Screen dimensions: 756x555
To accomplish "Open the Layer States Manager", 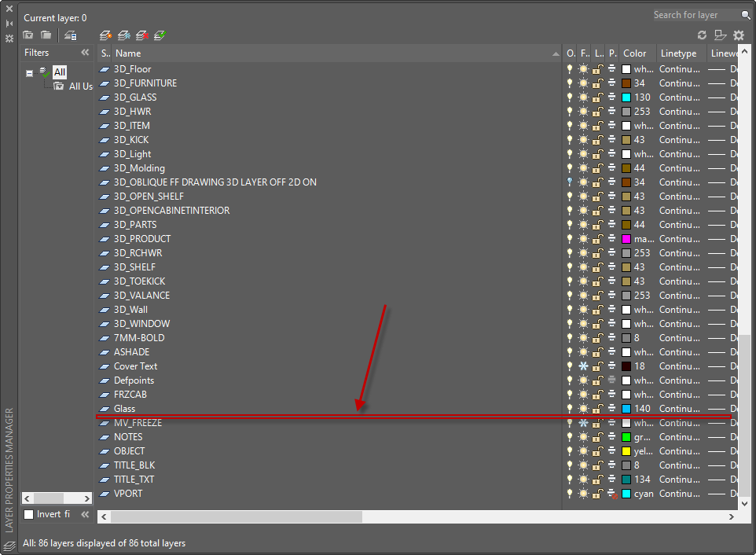I will click(x=69, y=35).
